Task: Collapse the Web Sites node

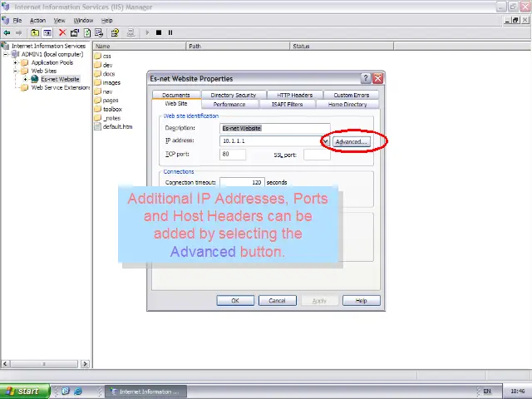Action: click(x=15, y=71)
